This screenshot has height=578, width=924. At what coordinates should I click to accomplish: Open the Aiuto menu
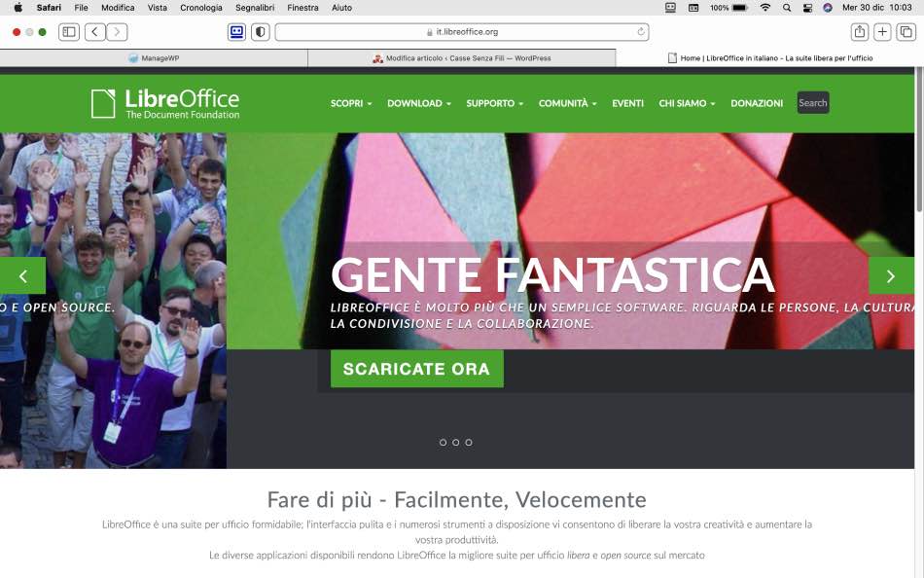coord(341,8)
